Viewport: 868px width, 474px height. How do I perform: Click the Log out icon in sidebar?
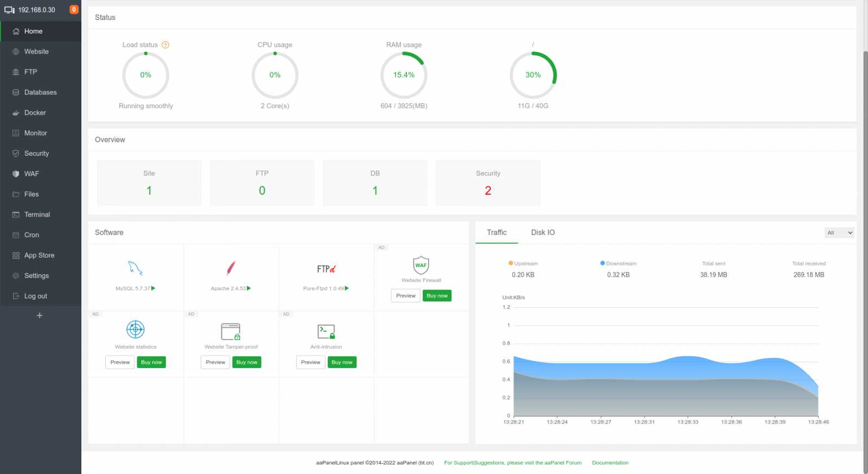pos(16,296)
